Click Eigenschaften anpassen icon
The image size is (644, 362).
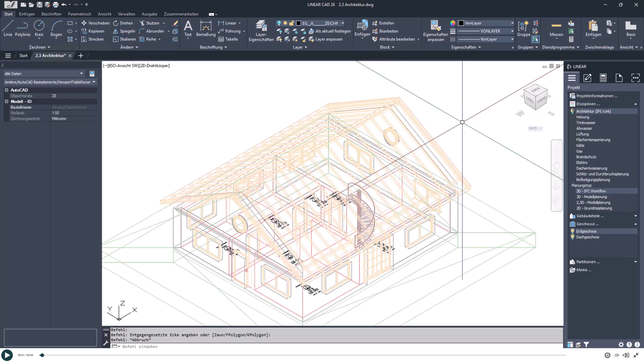tap(435, 31)
